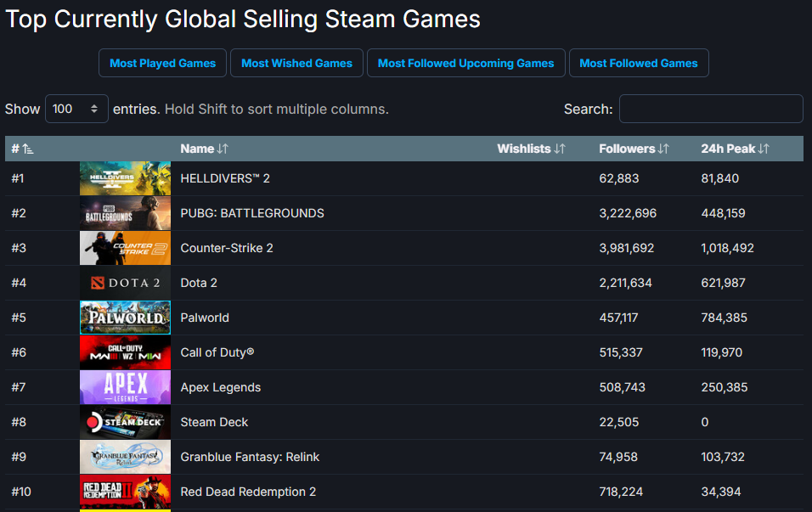The image size is (812, 512).
Task: Click the PUBG: BATTLEGROUNDS banner image
Action: coord(125,213)
